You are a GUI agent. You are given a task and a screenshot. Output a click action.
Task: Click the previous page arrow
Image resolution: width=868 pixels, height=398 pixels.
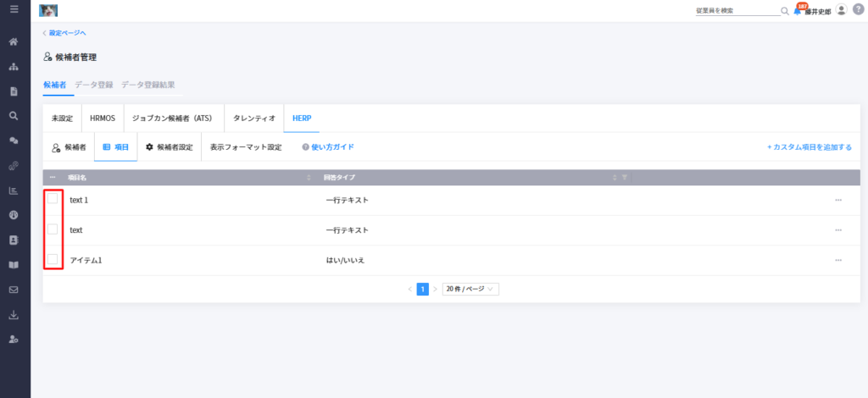[x=409, y=289]
